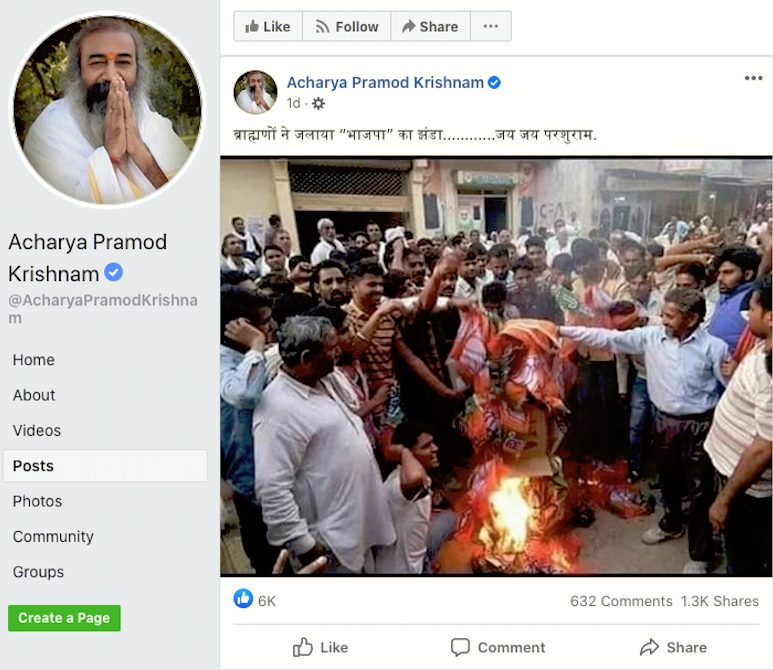Follow the page using the Follow button
Image resolution: width=773 pixels, height=670 pixels.
coord(347,26)
